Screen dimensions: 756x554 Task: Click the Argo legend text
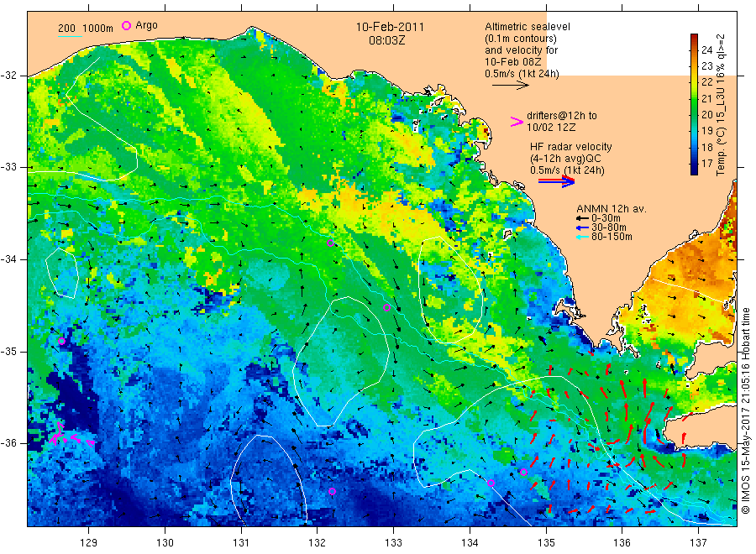[146, 25]
